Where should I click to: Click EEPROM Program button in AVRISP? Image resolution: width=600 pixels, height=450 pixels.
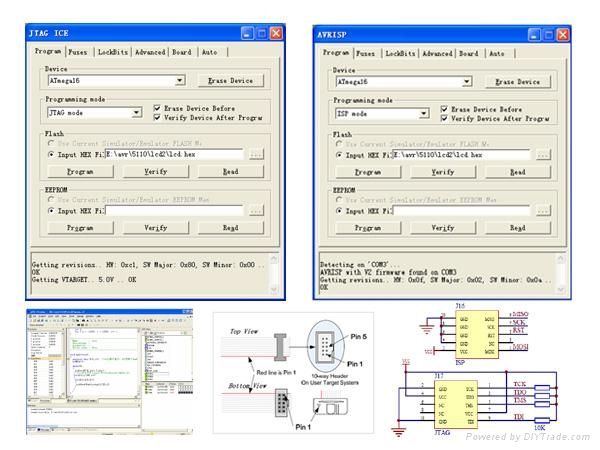pyautogui.click(x=368, y=228)
